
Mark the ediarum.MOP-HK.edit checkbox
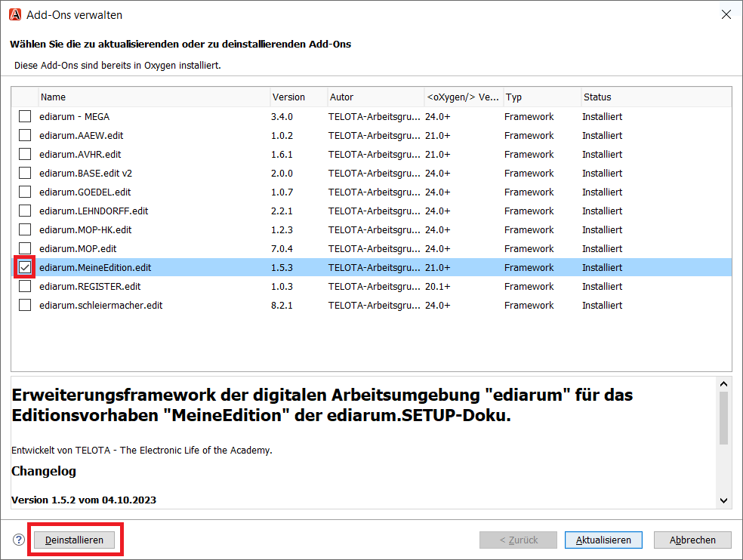pos(25,229)
